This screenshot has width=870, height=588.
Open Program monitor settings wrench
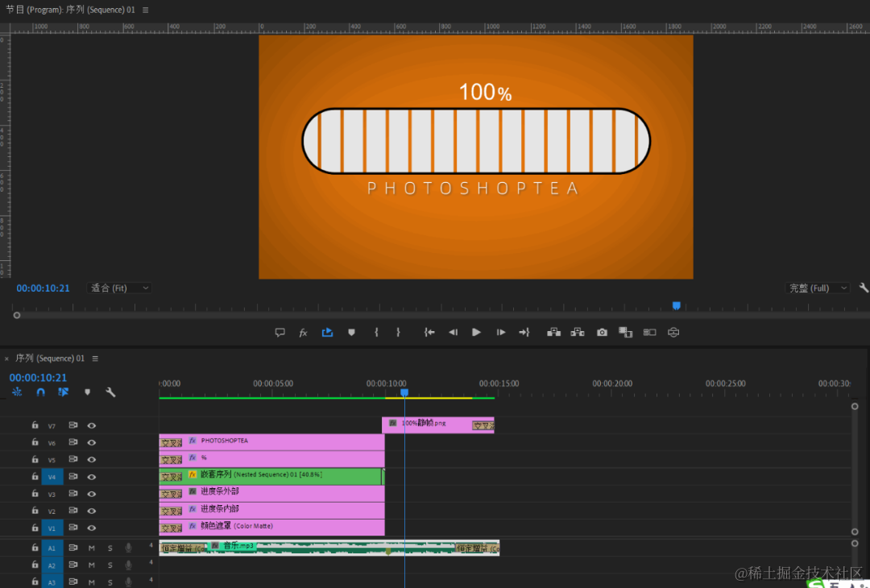[x=864, y=288]
